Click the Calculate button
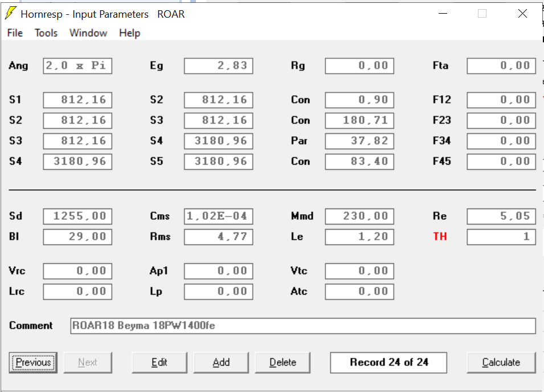 click(x=501, y=362)
